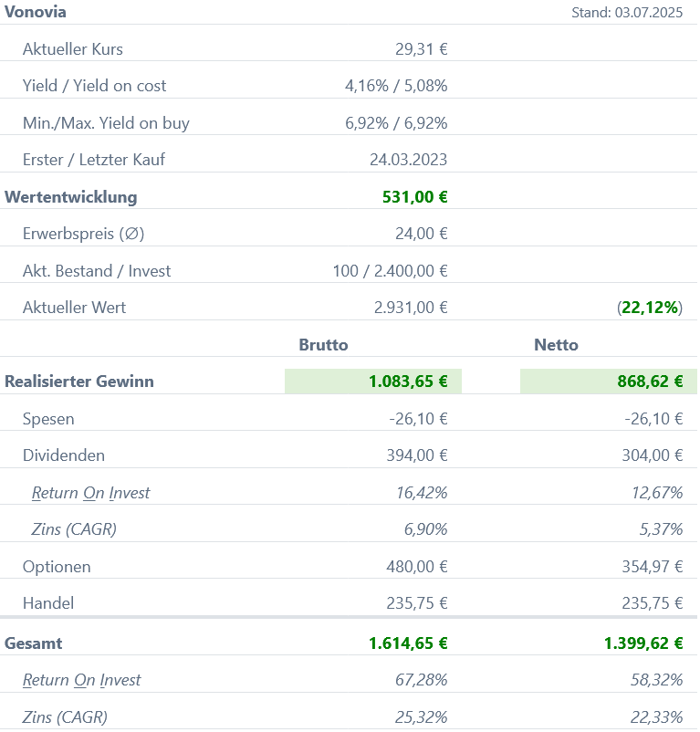This screenshot has width=700, height=732.
Task: Select the dividend ROI value 16,42%
Action: pos(422,493)
